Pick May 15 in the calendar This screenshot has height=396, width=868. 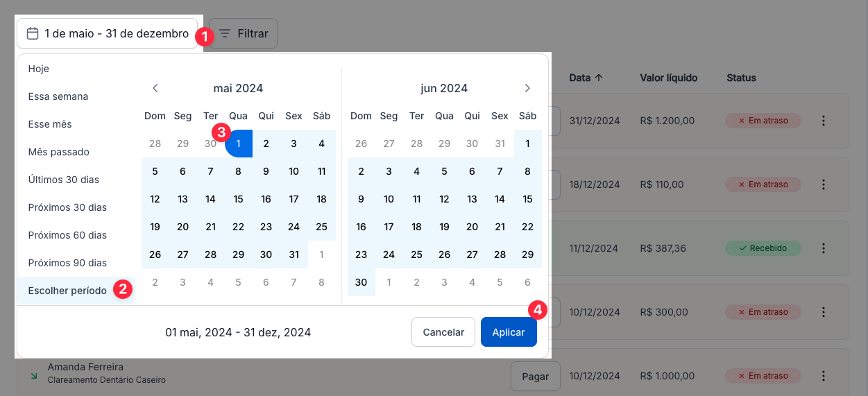[x=238, y=199]
